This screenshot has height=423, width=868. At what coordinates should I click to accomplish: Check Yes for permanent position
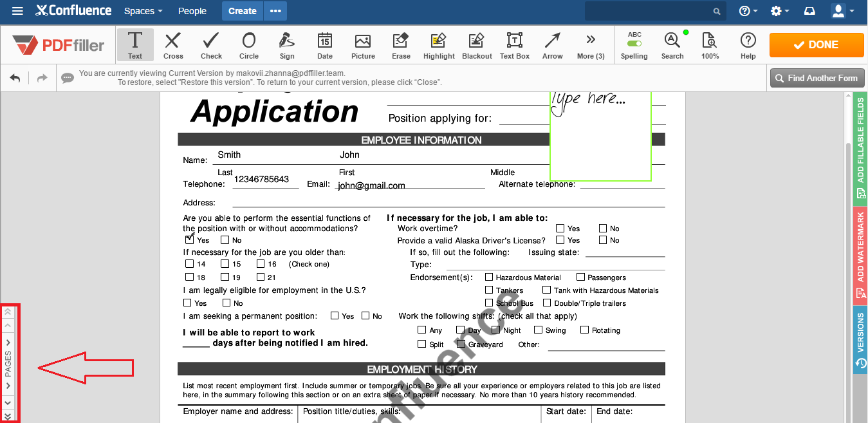pyautogui.click(x=335, y=315)
